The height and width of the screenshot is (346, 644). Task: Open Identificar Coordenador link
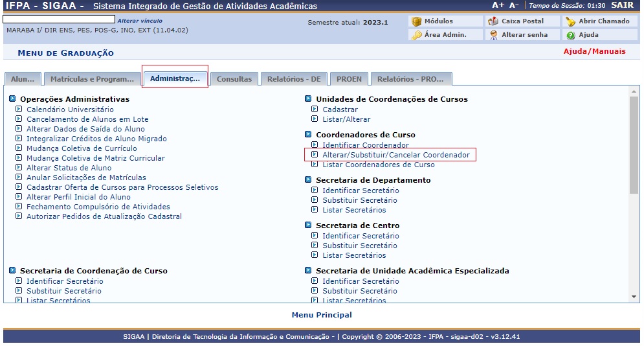[366, 145]
